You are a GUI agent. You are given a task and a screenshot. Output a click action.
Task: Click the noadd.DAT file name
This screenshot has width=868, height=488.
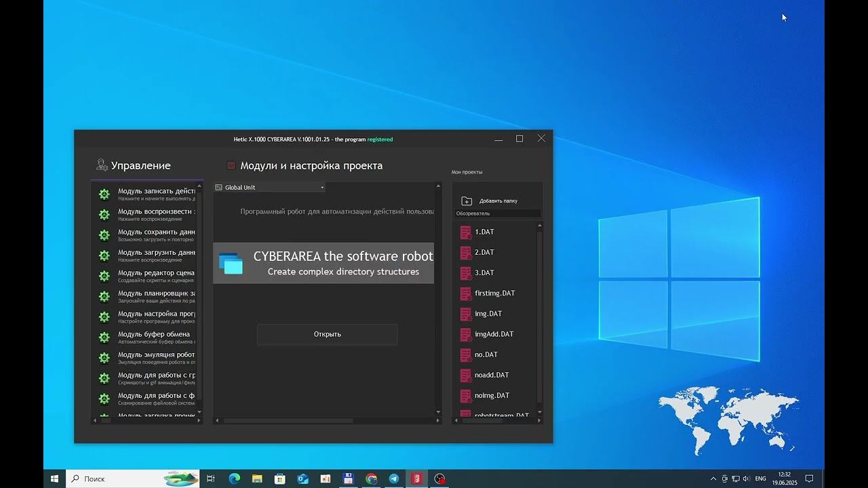492,375
